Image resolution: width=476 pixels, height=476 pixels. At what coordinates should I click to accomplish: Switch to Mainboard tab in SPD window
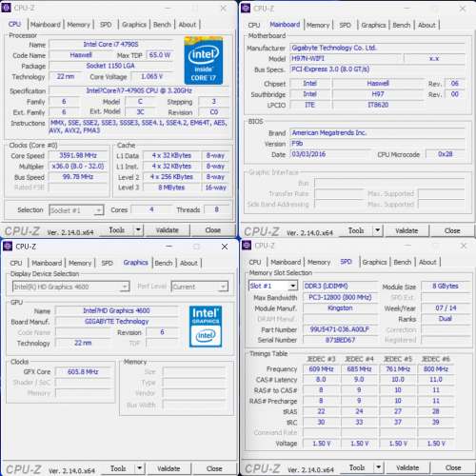point(286,262)
